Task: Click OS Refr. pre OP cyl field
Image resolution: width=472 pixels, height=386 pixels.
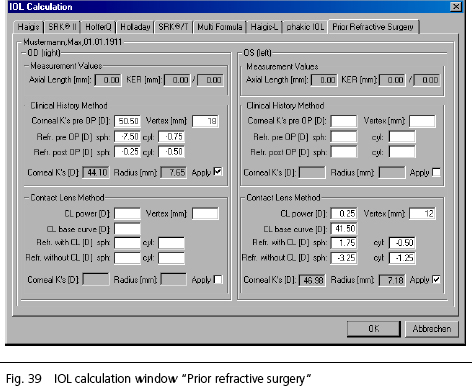Action: coord(402,137)
